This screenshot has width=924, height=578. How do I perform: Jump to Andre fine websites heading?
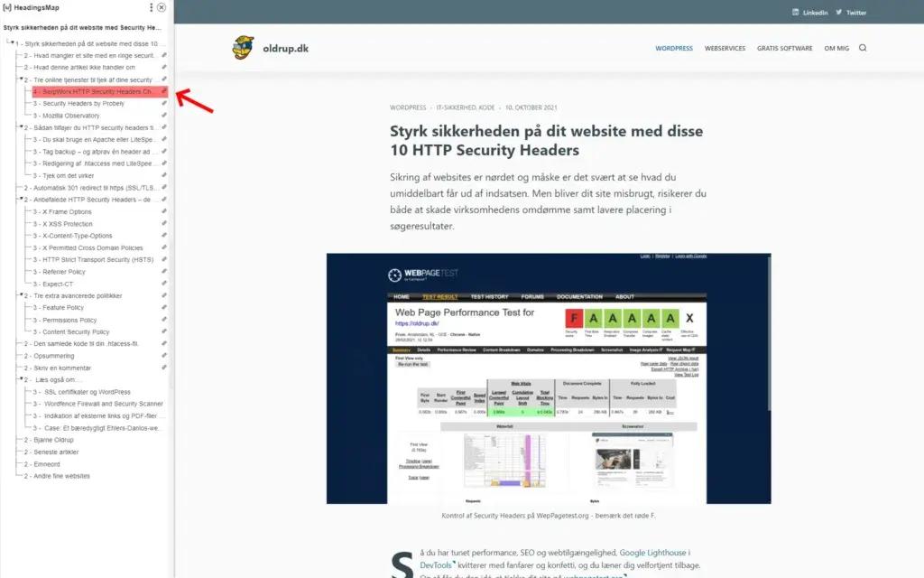tap(57, 476)
